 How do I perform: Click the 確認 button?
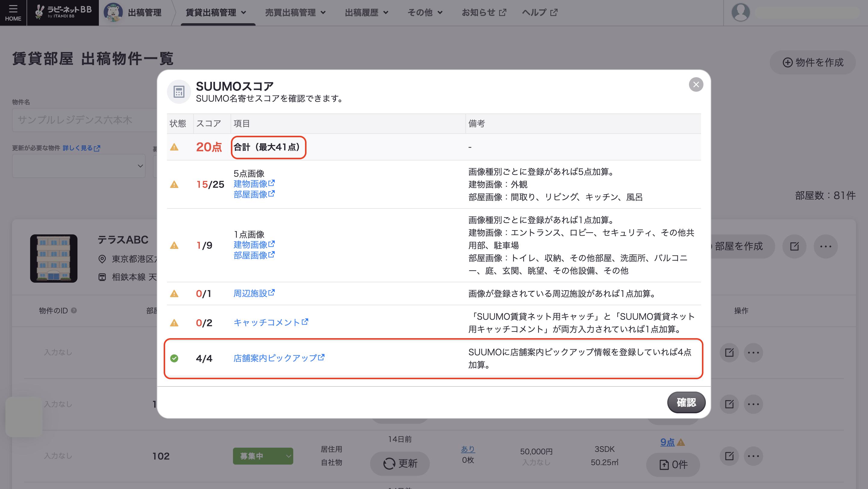click(x=686, y=402)
